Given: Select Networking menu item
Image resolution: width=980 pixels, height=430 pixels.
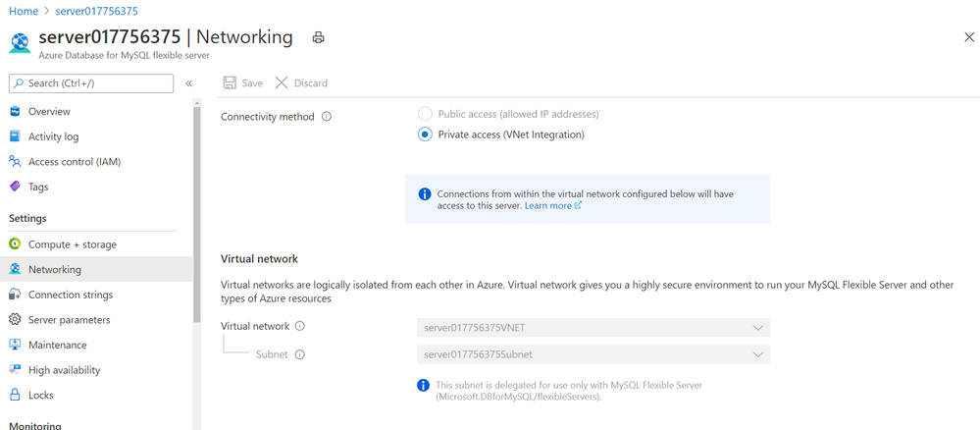Looking at the screenshot, I should coord(96,270).
